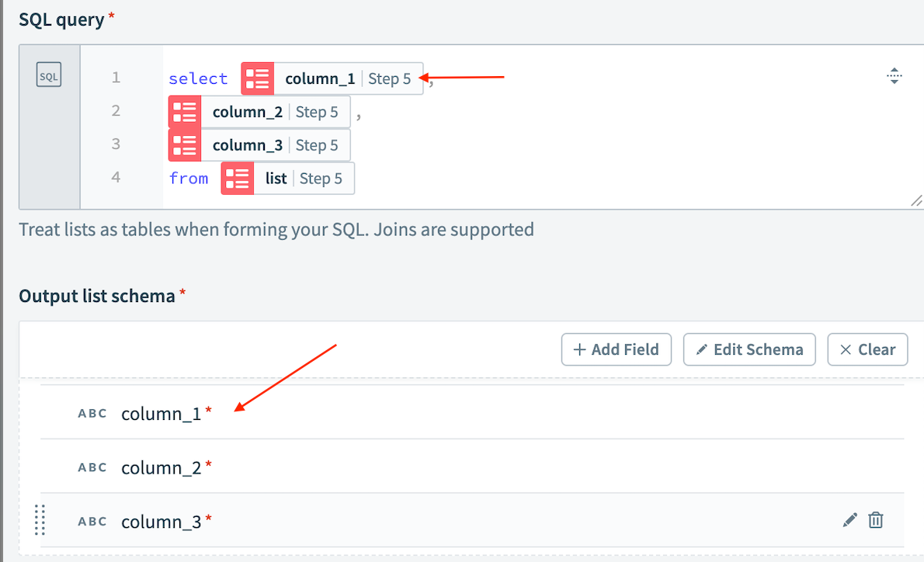
Task: Click the ABC type icon beside column_2 field
Action: pyautogui.click(x=92, y=467)
